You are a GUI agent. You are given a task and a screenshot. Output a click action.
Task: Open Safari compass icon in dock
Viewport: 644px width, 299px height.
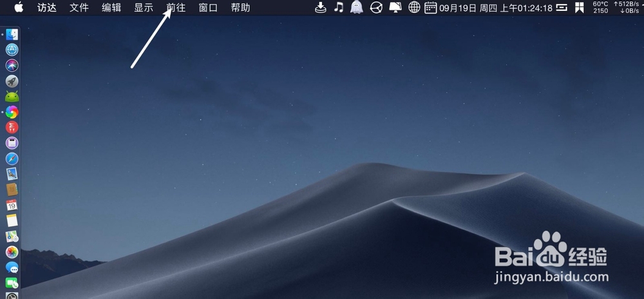click(12, 159)
